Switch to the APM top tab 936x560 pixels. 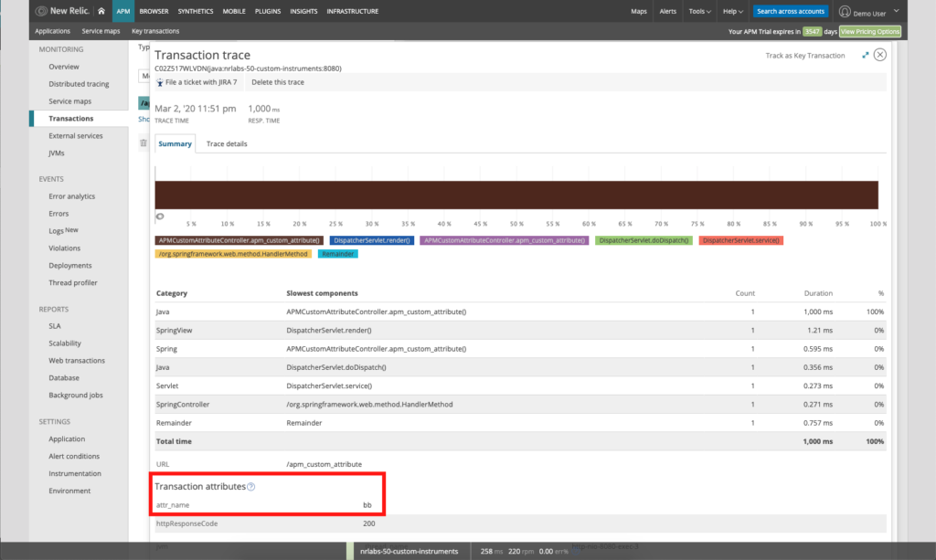[x=123, y=11]
